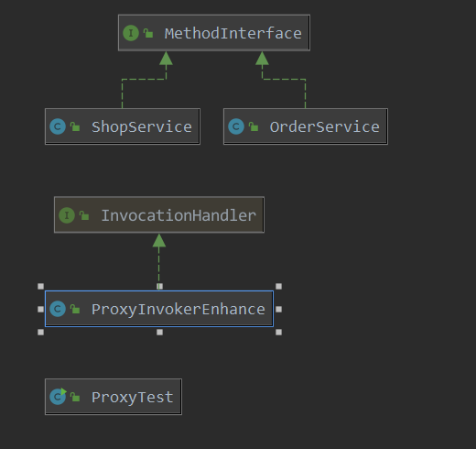Grab the bottom-center selection handle of ProxyInvokerEnhance
Viewport: 476px width, 449px height.
coord(159,332)
